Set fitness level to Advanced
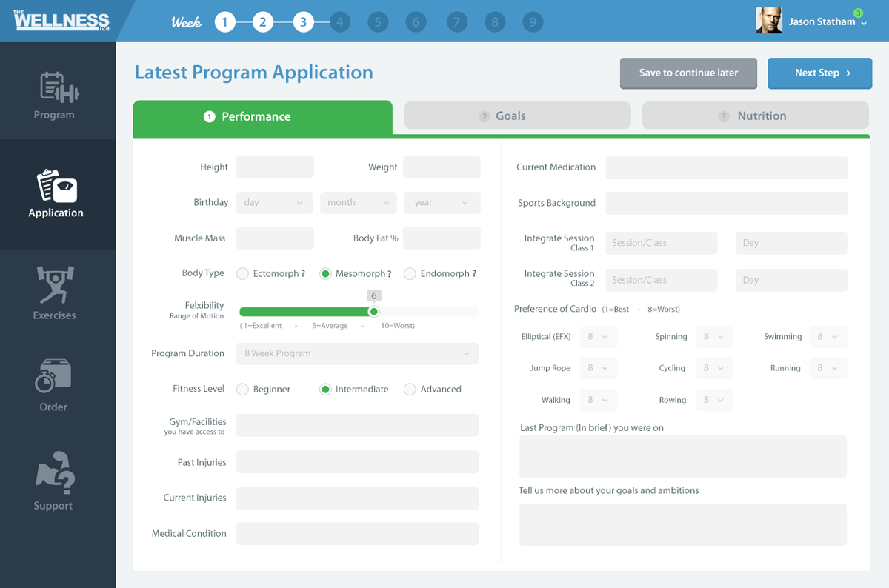 (x=410, y=390)
